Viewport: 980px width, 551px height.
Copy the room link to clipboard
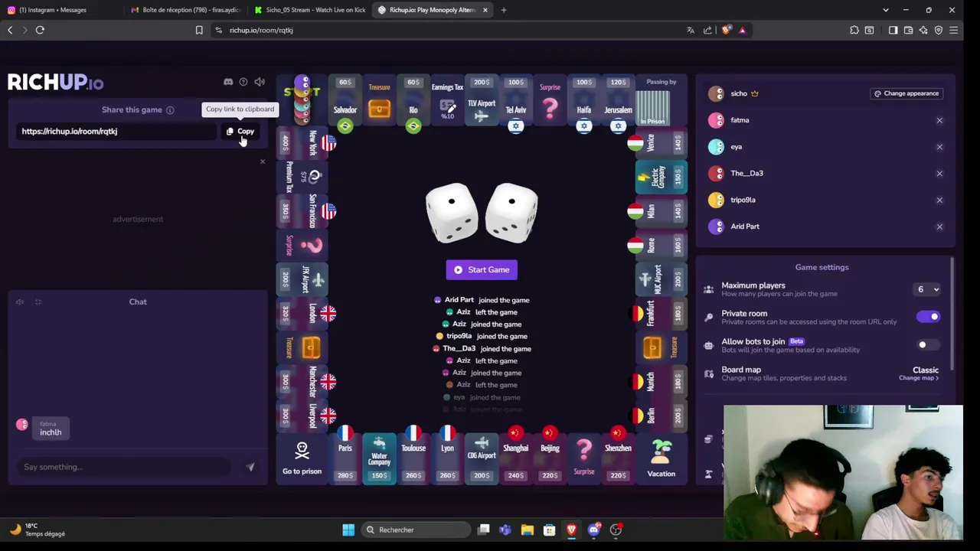click(240, 131)
